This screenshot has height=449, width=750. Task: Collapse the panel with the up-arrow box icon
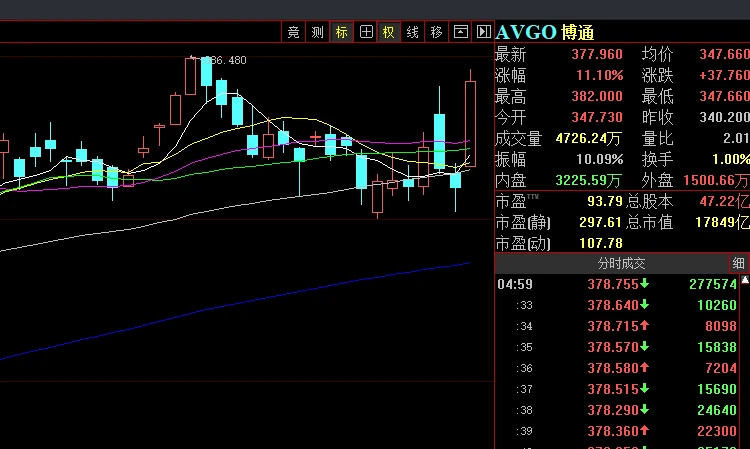(460, 32)
